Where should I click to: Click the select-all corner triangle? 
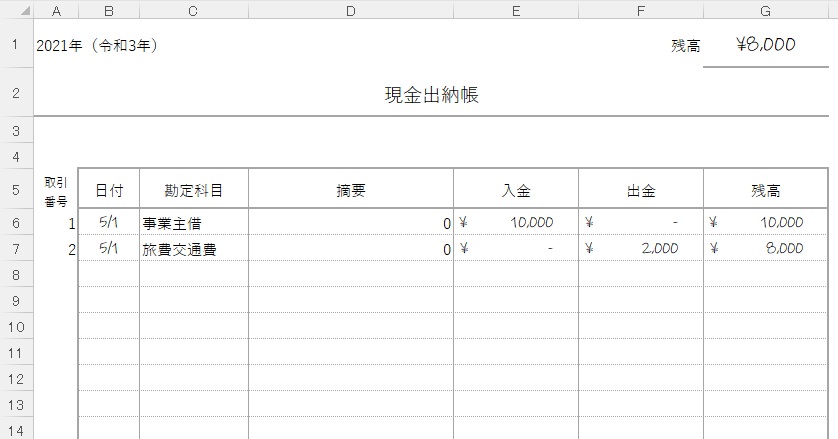coord(25,11)
